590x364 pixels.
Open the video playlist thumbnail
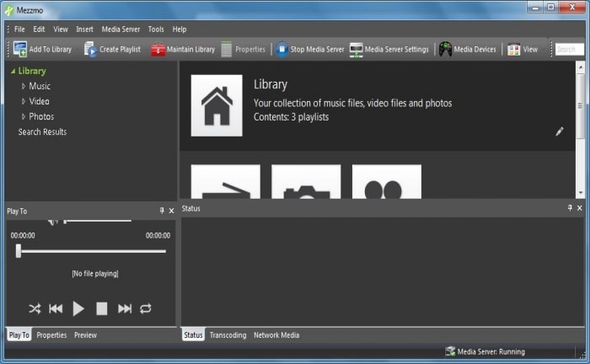click(x=387, y=182)
